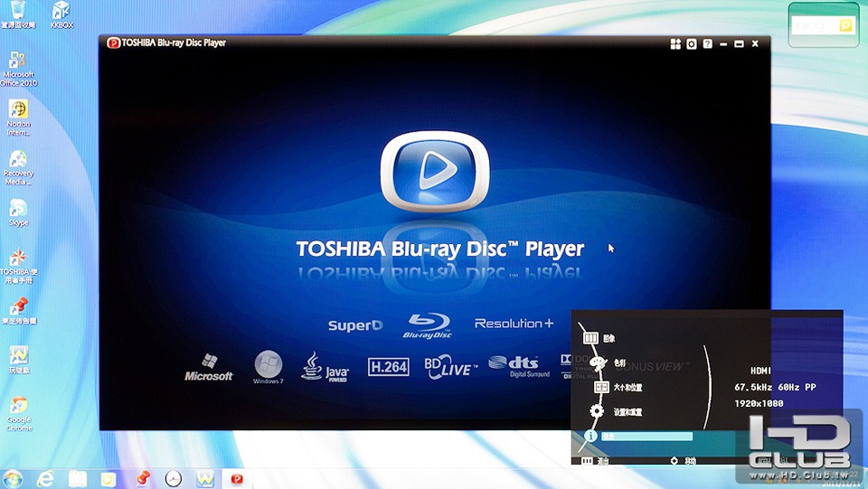Screen dimensions: 868x489
Task: Click the HDMI input label in OSD
Action: [x=760, y=371]
